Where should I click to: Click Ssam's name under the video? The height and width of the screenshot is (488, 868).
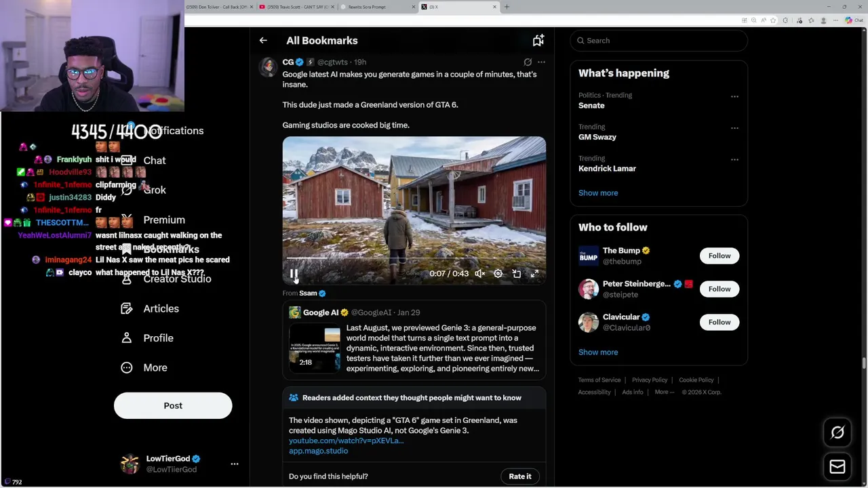(x=308, y=293)
